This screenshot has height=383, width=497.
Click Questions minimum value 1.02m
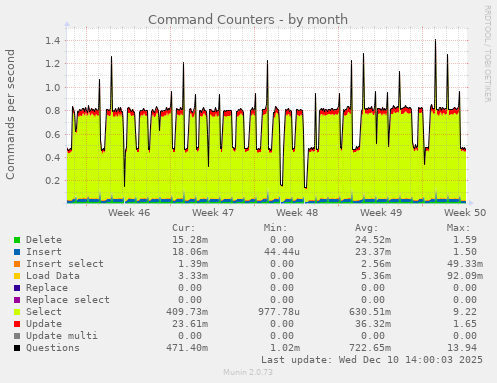(285, 348)
